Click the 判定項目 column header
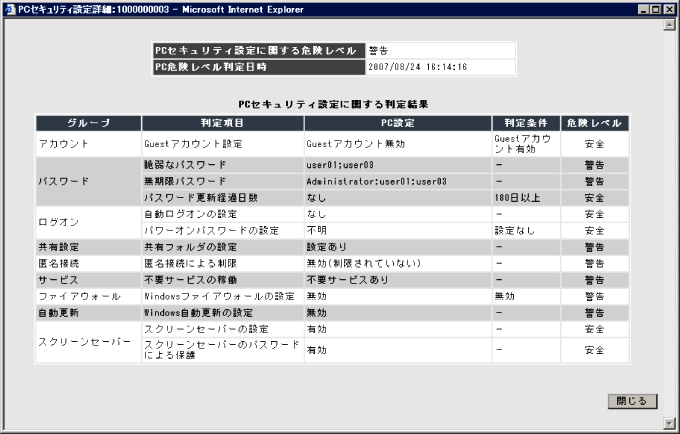680x434 pixels. (222, 123)
